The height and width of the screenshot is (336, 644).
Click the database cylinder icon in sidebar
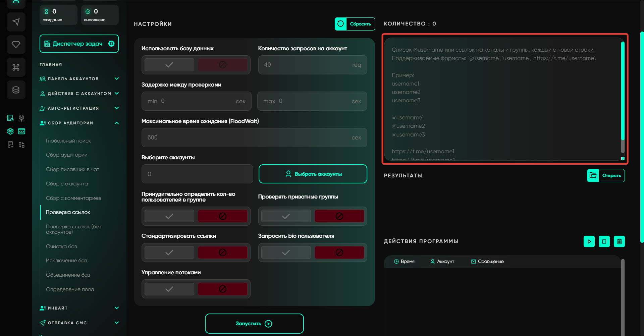tap(16, 90)
